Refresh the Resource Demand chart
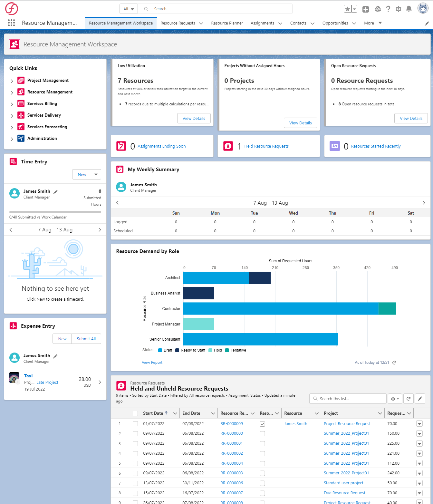This screenshot has height=504, width=433. click(394, 363)
